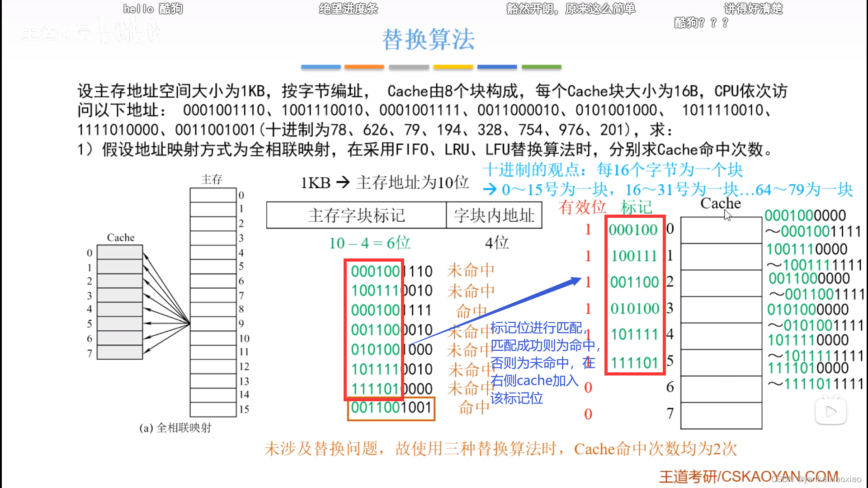The width and height of the screenshot is (868, 488).
Task: Click empty Cache row 7 in the right table
Action: point(721,416)
